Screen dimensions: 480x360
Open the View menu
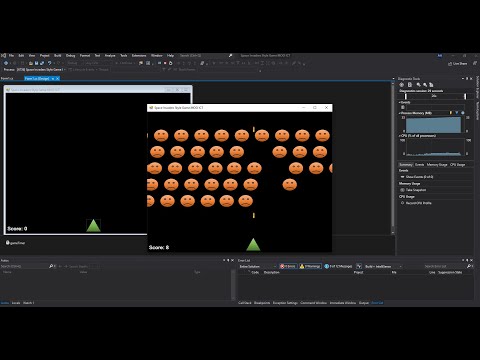coord(32,55)
